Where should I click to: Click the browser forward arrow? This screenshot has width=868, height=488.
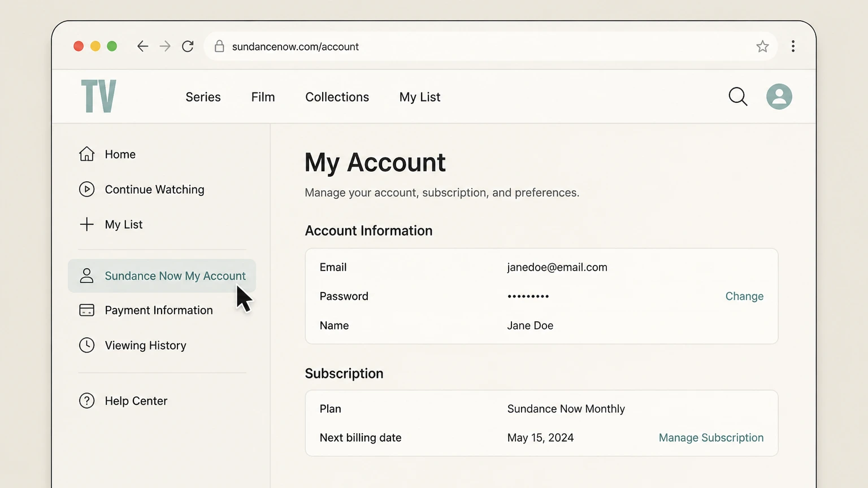tap(165, 46)
